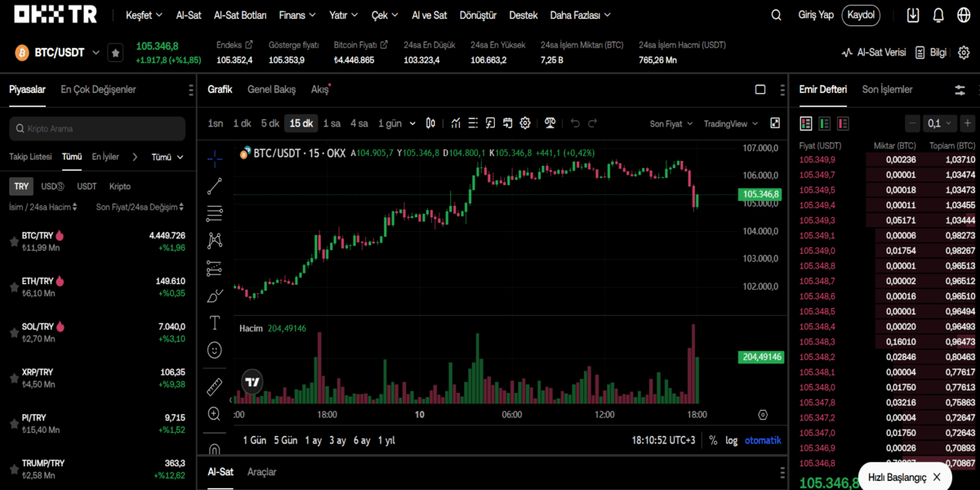Click Giriş Yap login link

[815, 16]
